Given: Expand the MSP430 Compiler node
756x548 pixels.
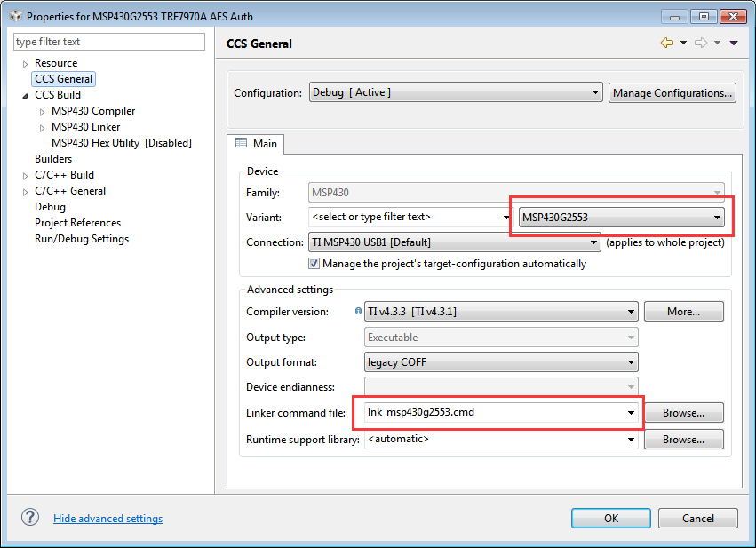Looking at the screenshot, I should pos(42,112).
